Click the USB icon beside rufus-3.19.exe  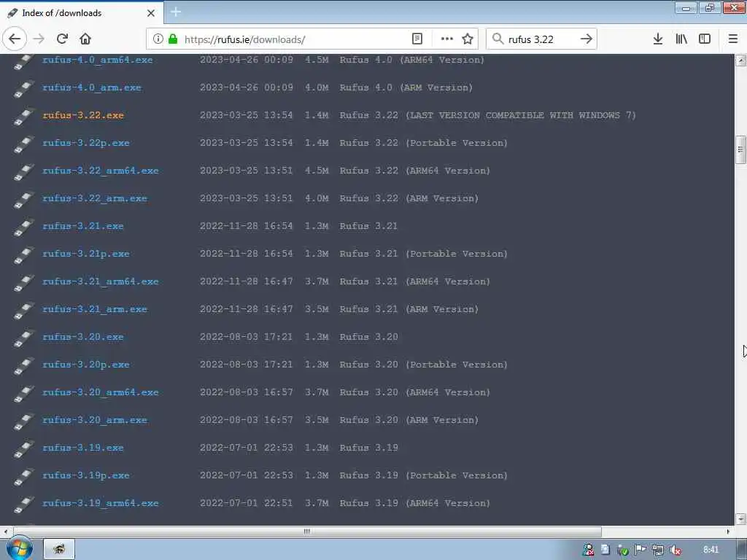coord(24,448)
